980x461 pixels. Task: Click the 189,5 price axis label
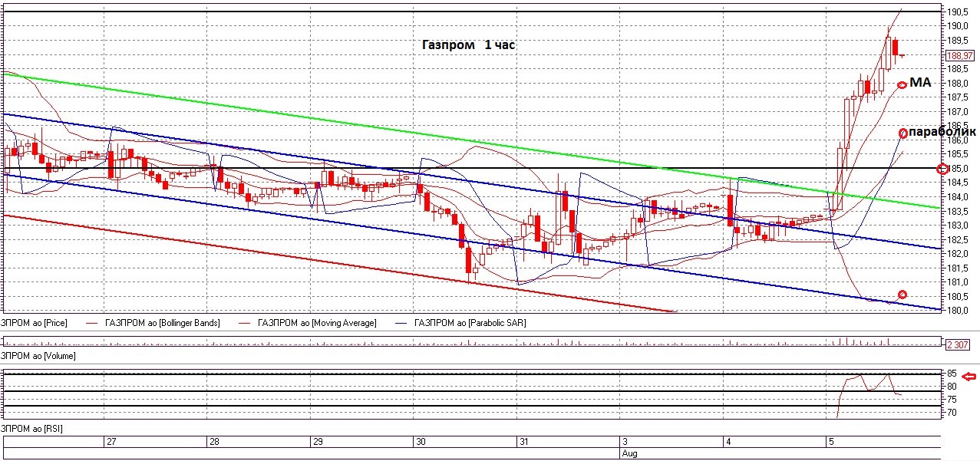tap(956, 41)
